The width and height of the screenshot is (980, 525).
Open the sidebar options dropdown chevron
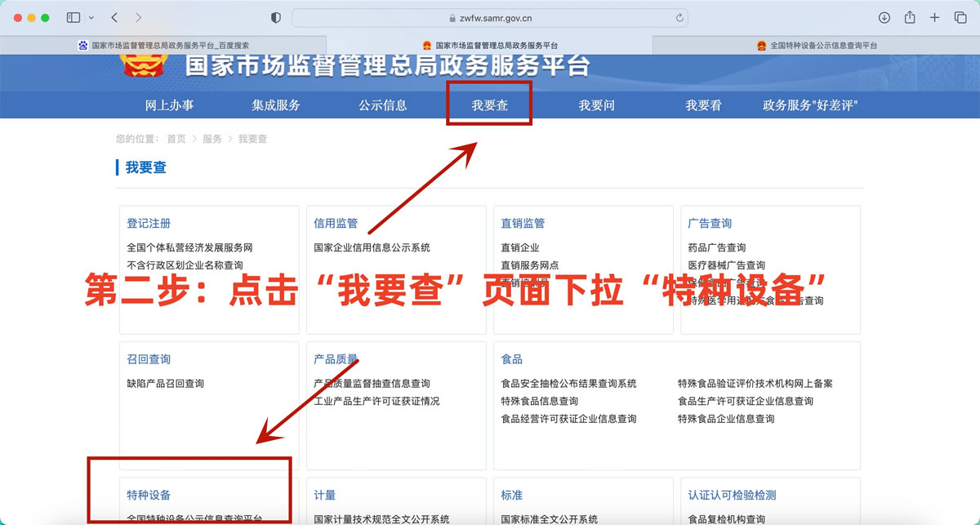click(91, 17)
